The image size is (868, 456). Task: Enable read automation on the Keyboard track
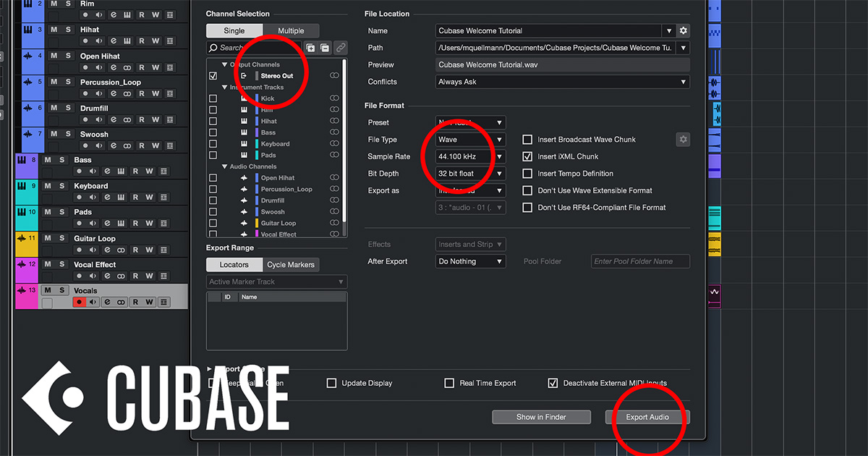(x=135, y=197)
